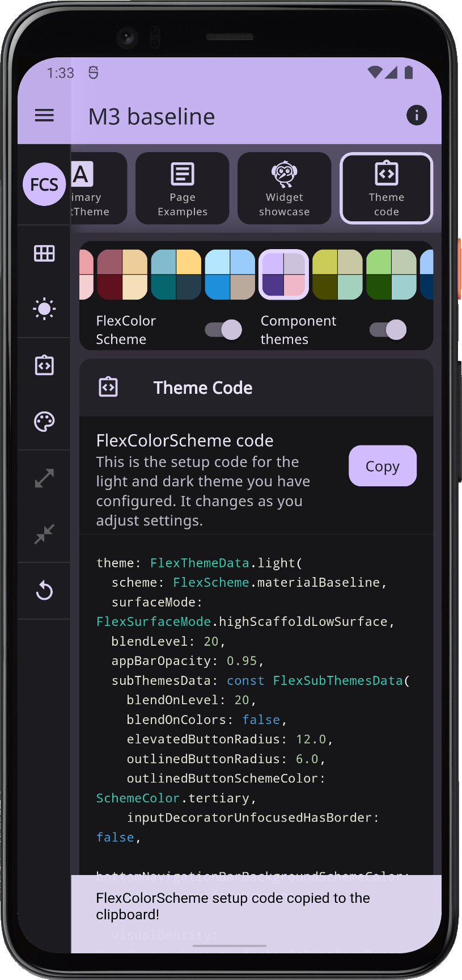Click the 'scheme: FlexScheme.materialBaseline' code line
This screenshot has height=980, width=462.
pos(249,583)
